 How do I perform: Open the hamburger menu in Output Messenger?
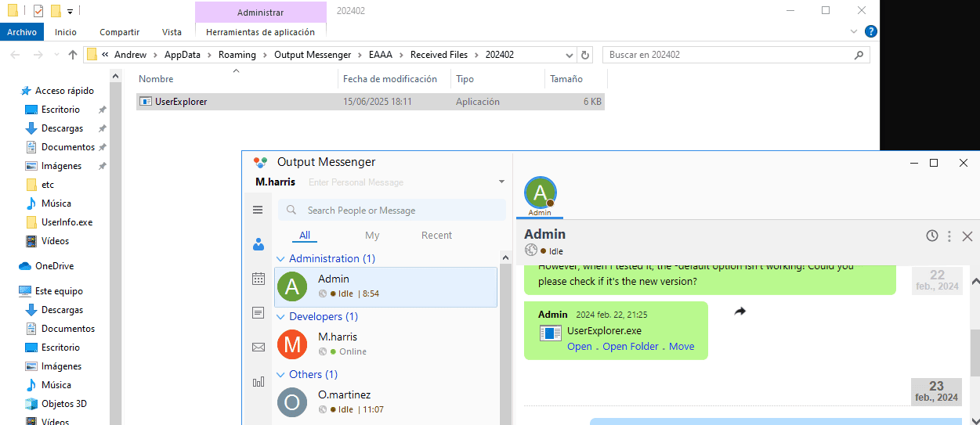pos(258,210)
